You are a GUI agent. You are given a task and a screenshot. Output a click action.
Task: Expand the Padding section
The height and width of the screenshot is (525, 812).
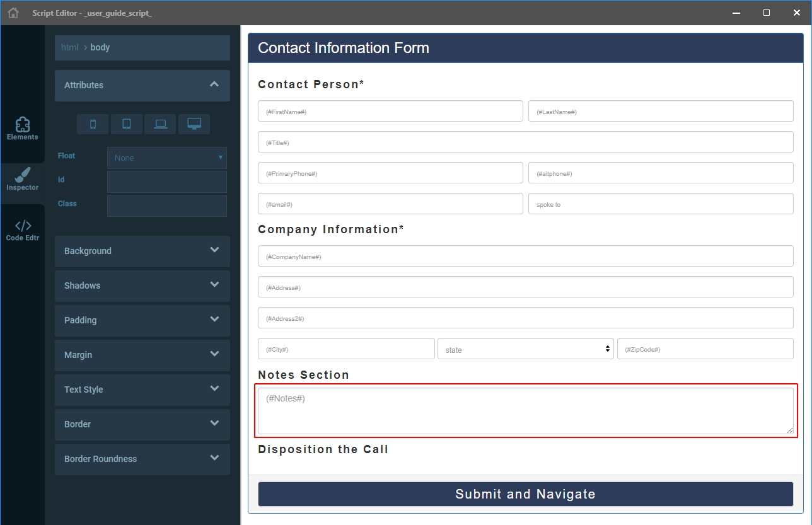[x=142, y=320]
